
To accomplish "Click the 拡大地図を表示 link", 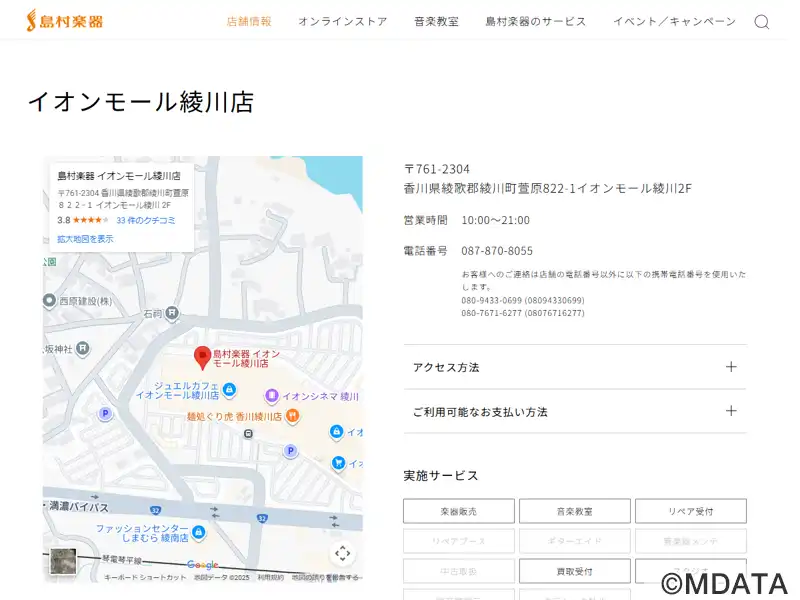I will pyautogui.click(x=85, y=239).
